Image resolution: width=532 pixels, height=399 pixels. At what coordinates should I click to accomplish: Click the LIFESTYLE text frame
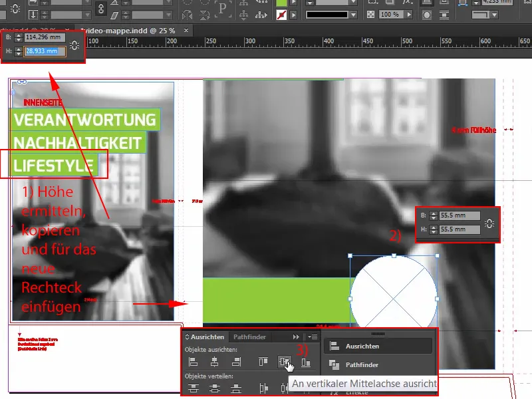[54, 166]
